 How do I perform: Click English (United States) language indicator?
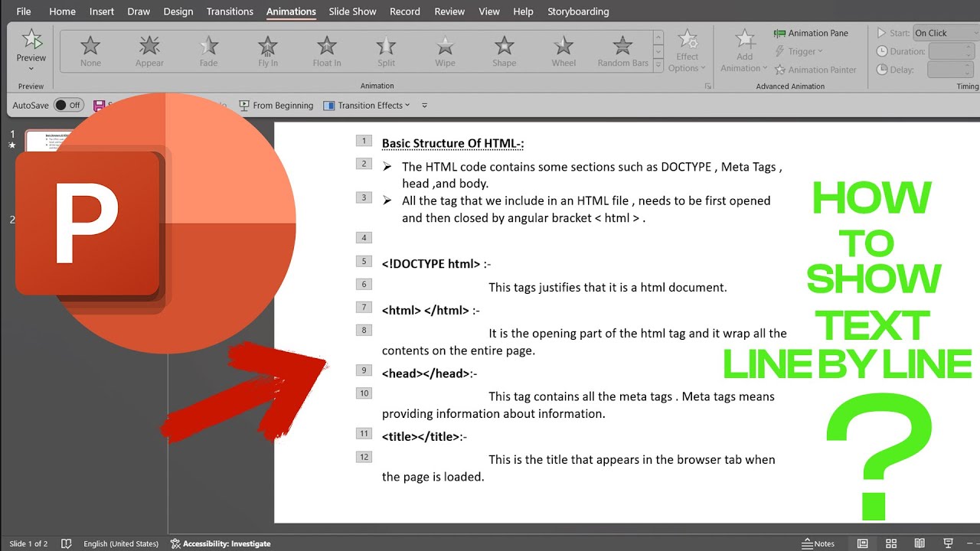(x=121, y=543)
